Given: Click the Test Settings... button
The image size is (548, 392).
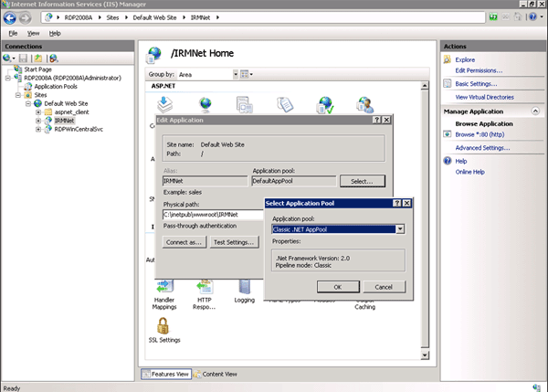Looking at the screenshot, I should click(x=234, y=242).
